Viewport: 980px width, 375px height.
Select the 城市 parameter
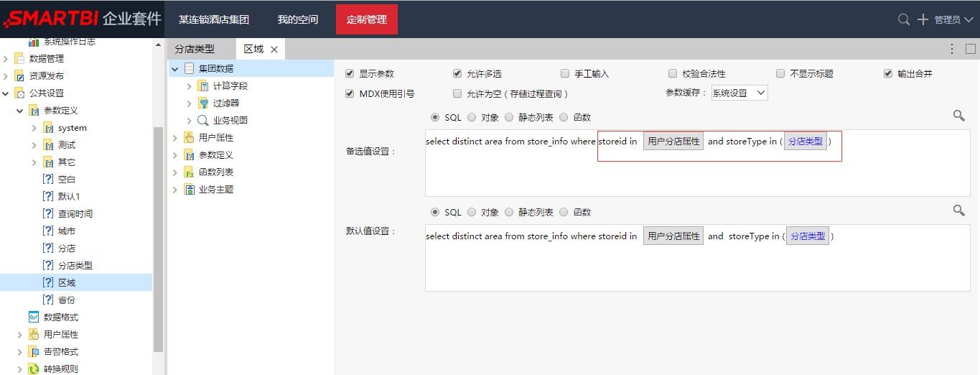pyautogui.click(x=67, y=231)
